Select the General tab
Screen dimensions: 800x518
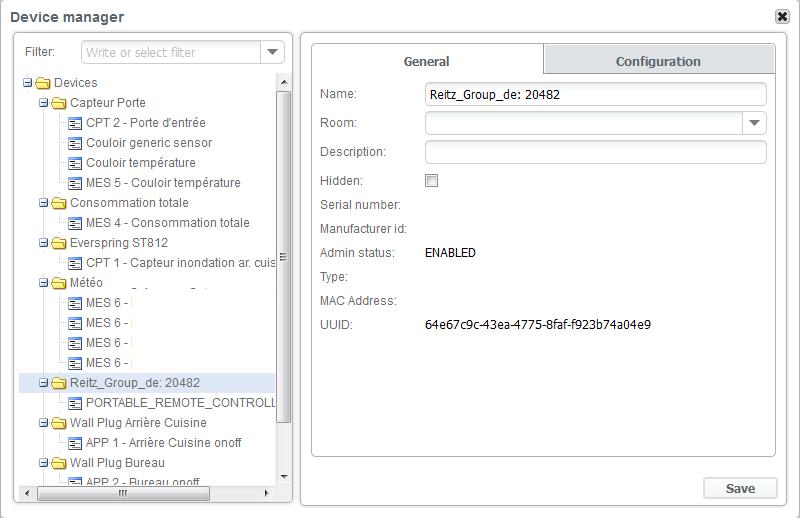pos(426,61)
